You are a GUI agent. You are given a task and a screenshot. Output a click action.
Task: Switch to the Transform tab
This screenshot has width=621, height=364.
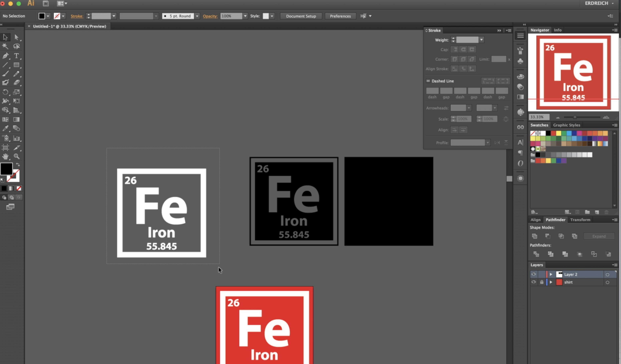580,220
